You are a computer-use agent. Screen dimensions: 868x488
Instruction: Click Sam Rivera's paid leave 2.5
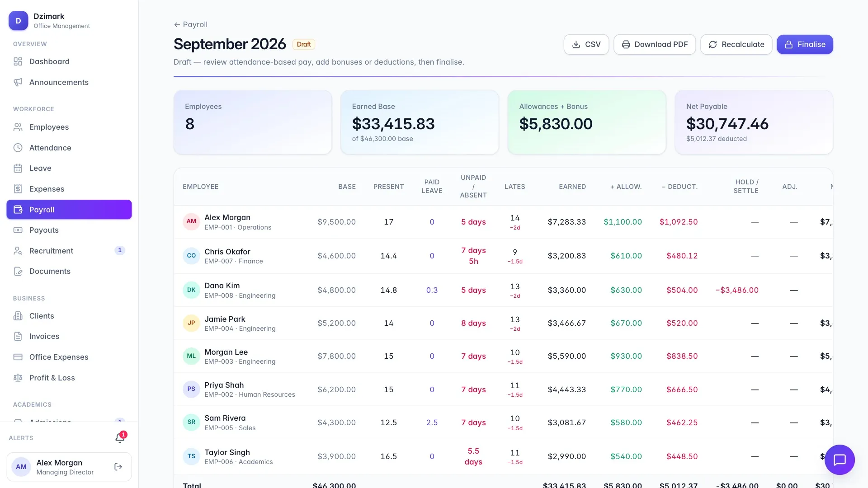coord(432,422)
